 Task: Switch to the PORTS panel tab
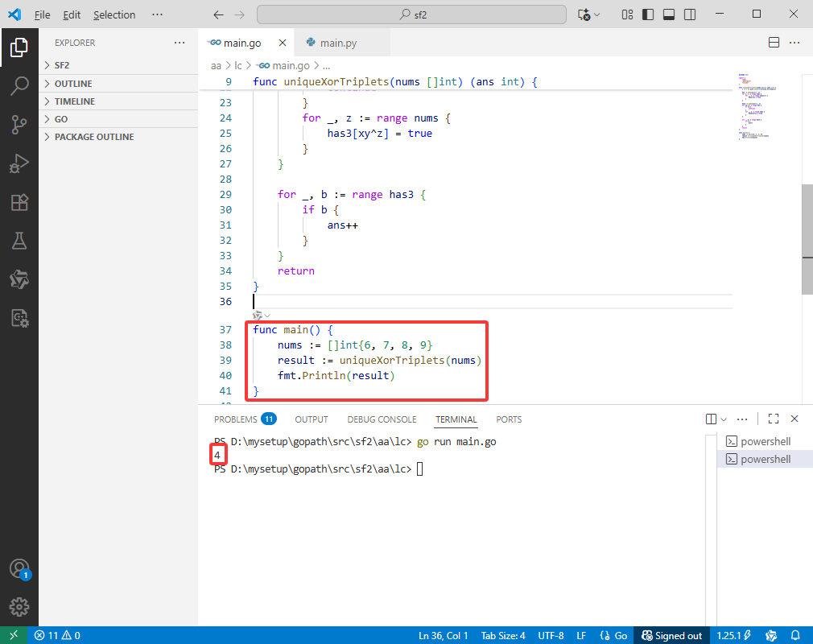[509, 419]
